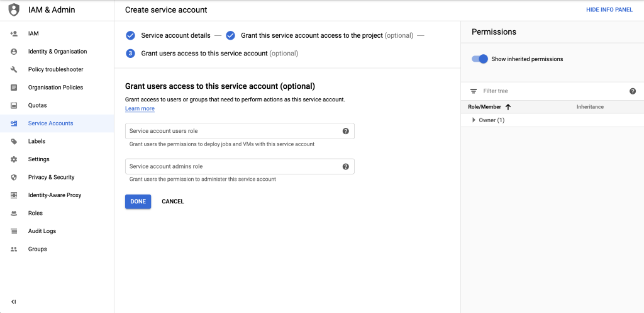Click the Roles hat icon in sidebar
The image size is (644, 313).
[14, 213]
